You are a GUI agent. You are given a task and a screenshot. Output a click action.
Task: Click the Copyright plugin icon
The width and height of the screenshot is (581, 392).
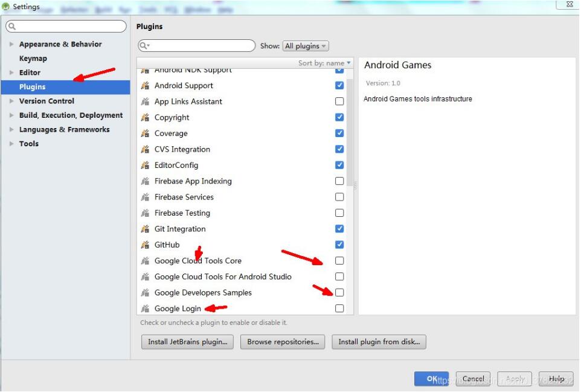[146, 117]
